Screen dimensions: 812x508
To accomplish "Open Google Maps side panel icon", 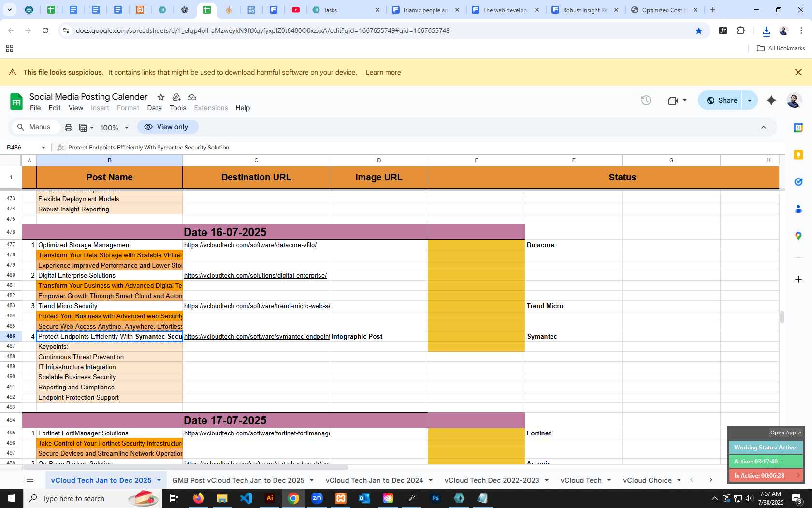I will coord(798,236).
